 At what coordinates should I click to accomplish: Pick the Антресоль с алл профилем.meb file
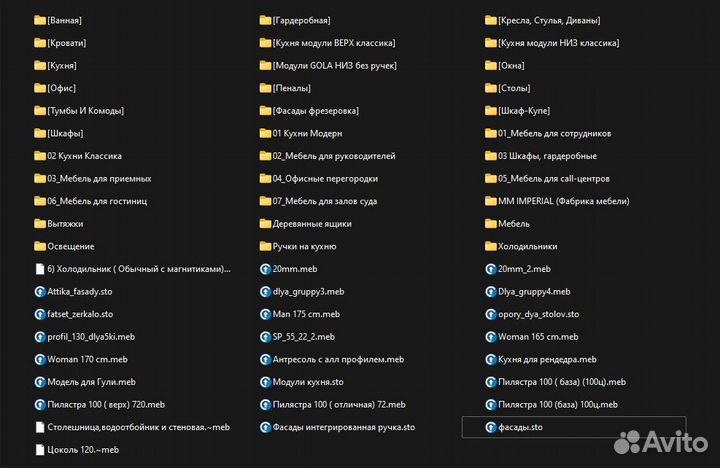[337, 359]
